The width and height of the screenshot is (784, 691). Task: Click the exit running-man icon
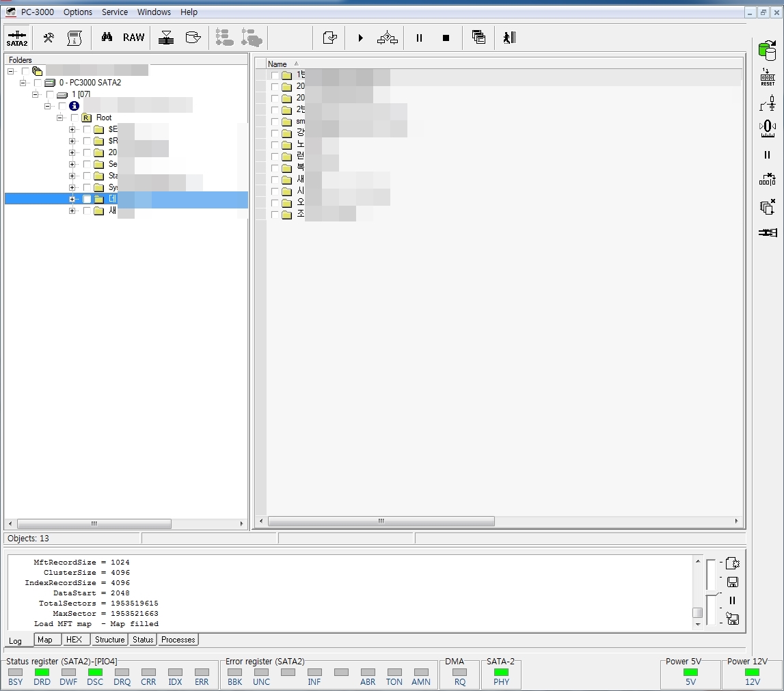click(509, 38)
